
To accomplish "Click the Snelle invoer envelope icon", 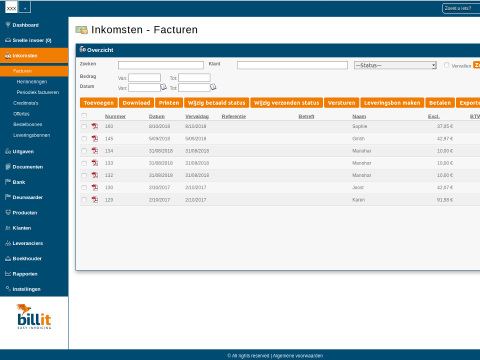I will point(8,40).
